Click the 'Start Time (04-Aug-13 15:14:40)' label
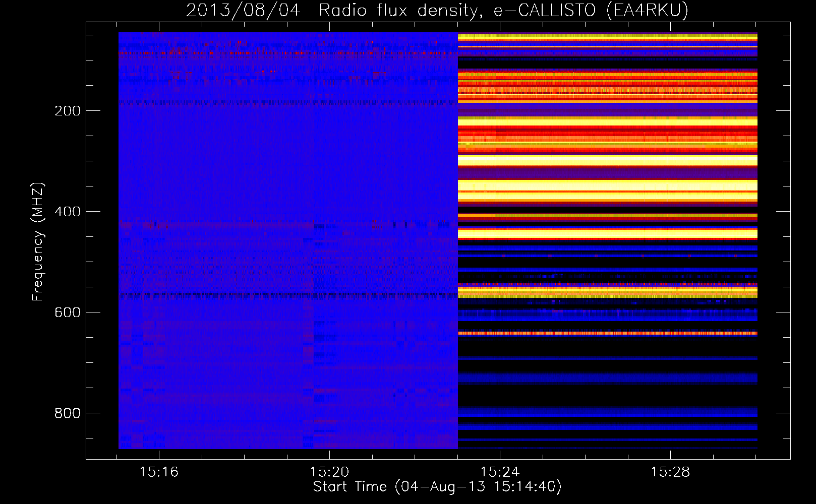 coord(438,487)
